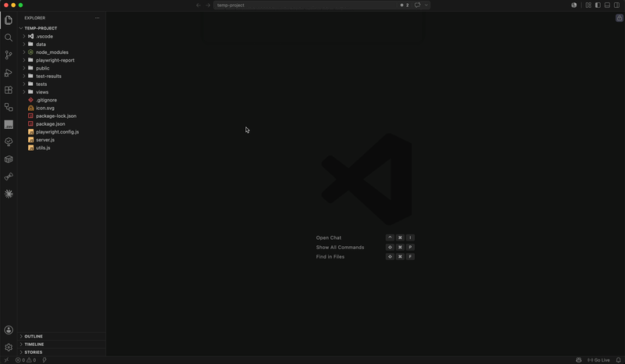
Task: Open the package.json file
Action: click(x=62, y=124)
